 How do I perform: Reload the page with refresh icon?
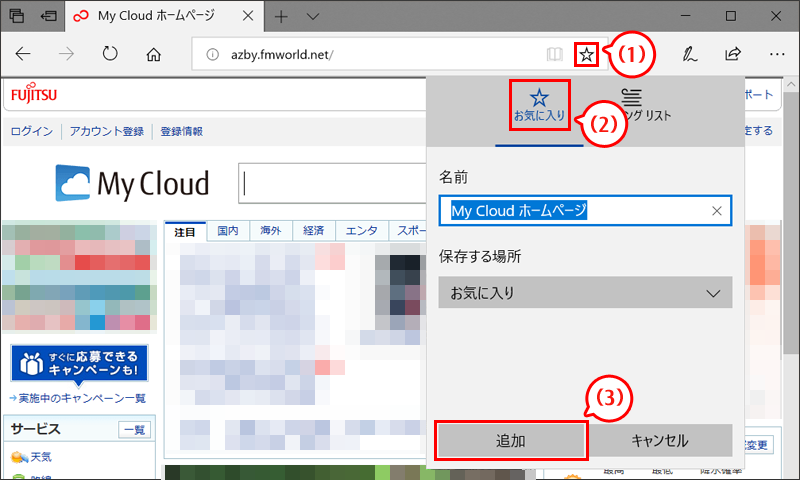[x=110, y=54]
